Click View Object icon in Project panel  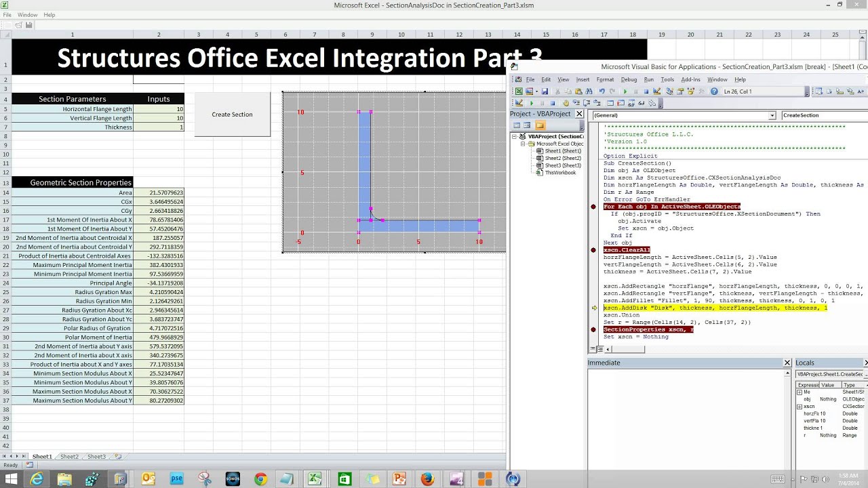[527, 125]
